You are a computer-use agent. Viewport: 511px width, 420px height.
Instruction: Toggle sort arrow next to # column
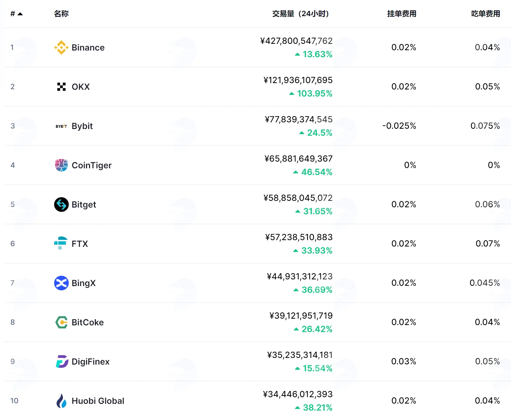tap(20, 14)
